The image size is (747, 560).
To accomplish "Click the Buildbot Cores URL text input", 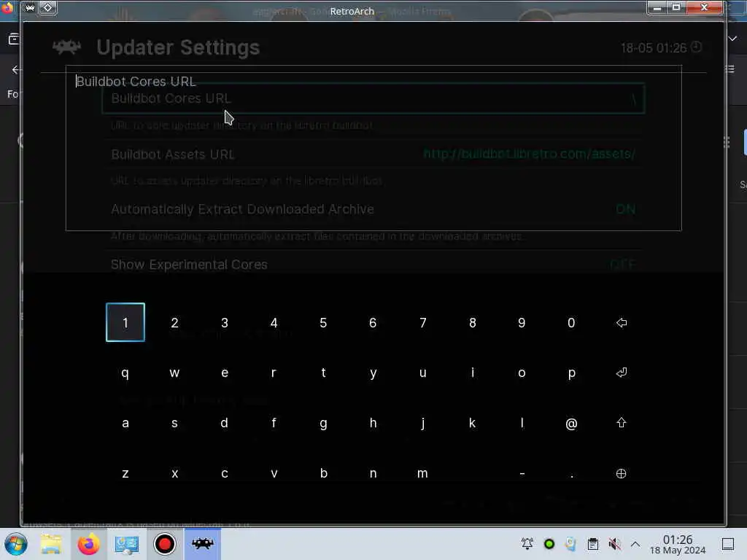I will (373, 148).
